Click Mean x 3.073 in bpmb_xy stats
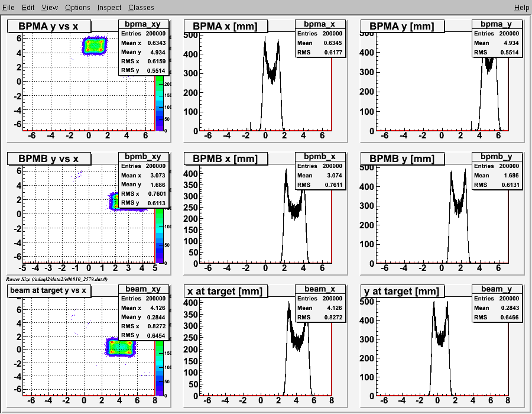 [144, 176]
